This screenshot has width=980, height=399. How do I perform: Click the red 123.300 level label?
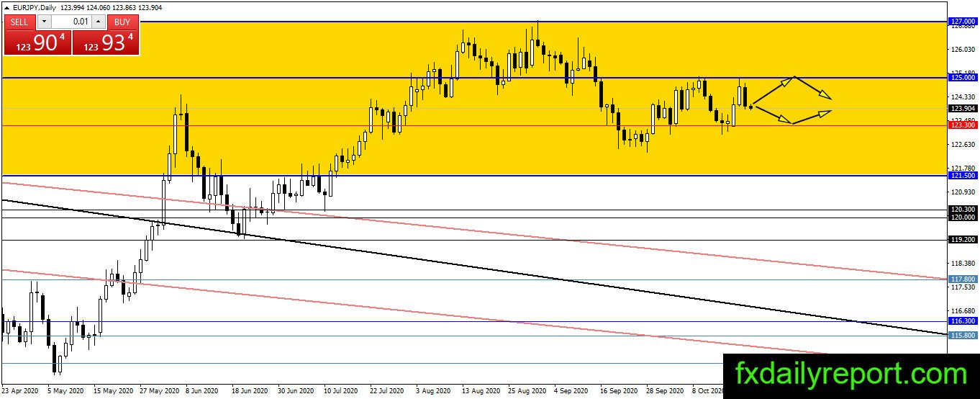click(x=963, y=125)
